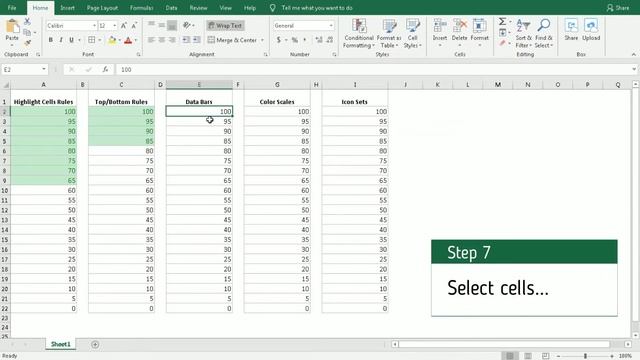Image resolution: width=640 pixels, height=360 pixels.
Task: Adjust the zoom slider in status bar
Action: point(585,356)
